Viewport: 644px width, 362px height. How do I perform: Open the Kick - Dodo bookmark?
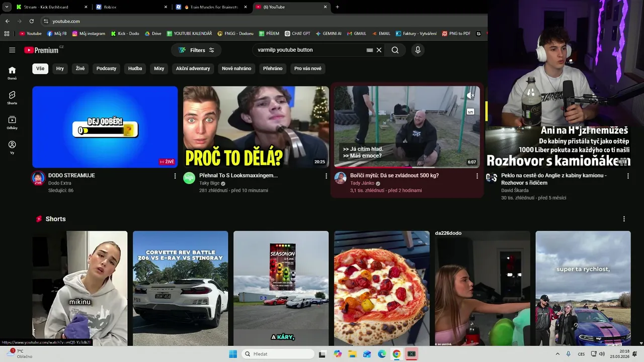tap(125, 34)
